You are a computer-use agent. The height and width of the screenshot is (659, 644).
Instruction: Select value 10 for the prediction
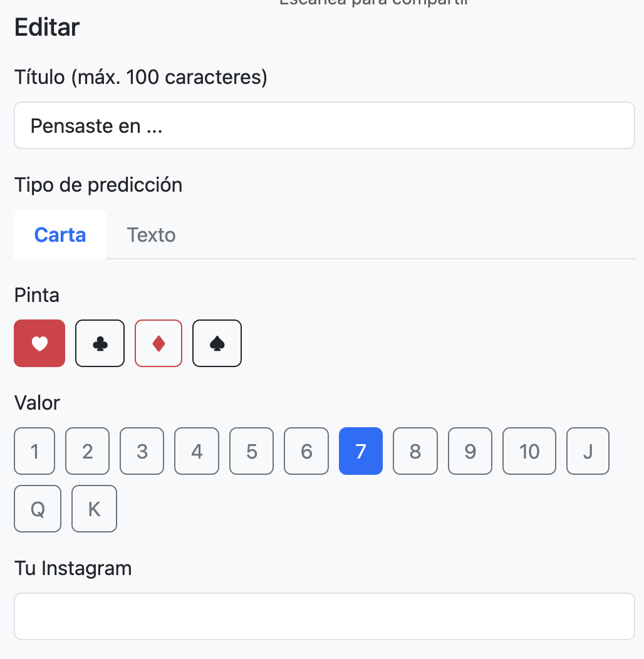coord(529,451)
